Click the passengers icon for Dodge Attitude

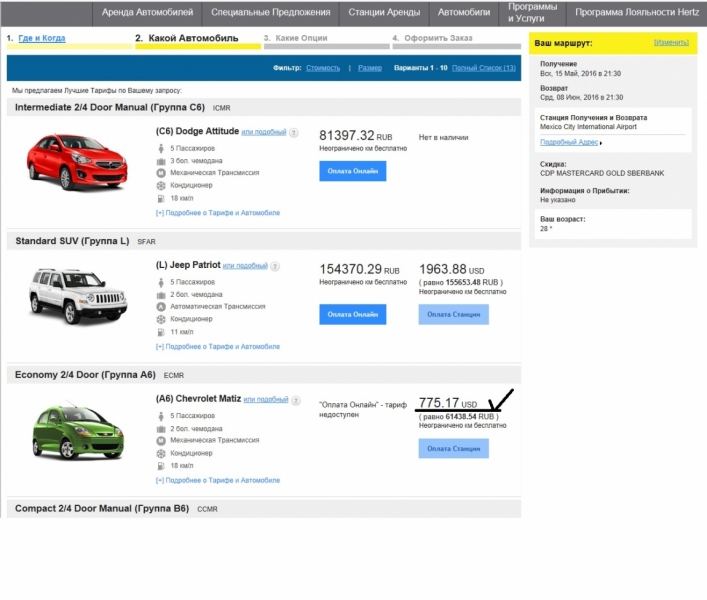[161, 148]
